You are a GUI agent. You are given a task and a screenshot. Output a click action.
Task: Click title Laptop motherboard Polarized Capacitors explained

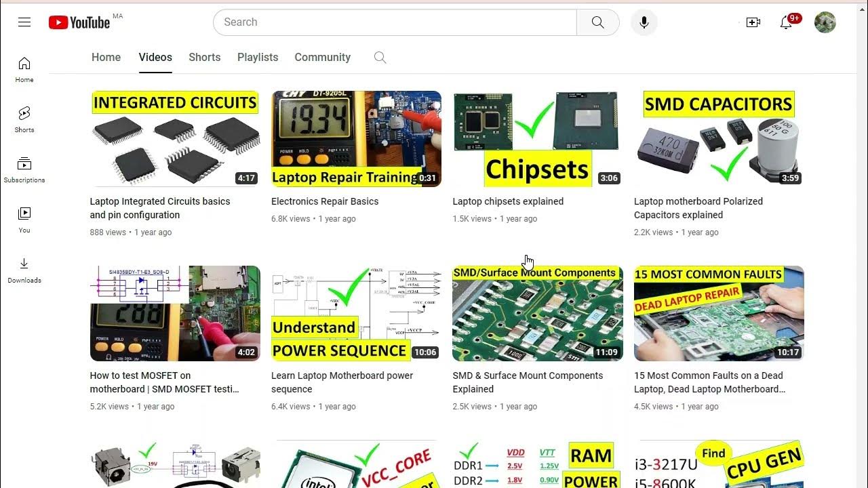point(698,208)
